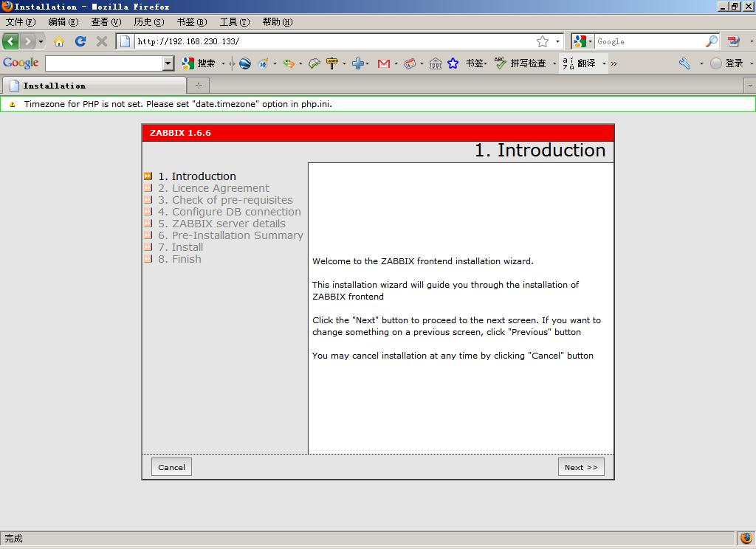Open the 查看 menu
Image resolution: width=756 pixels, height=549 pixels.
pos(106,21)
